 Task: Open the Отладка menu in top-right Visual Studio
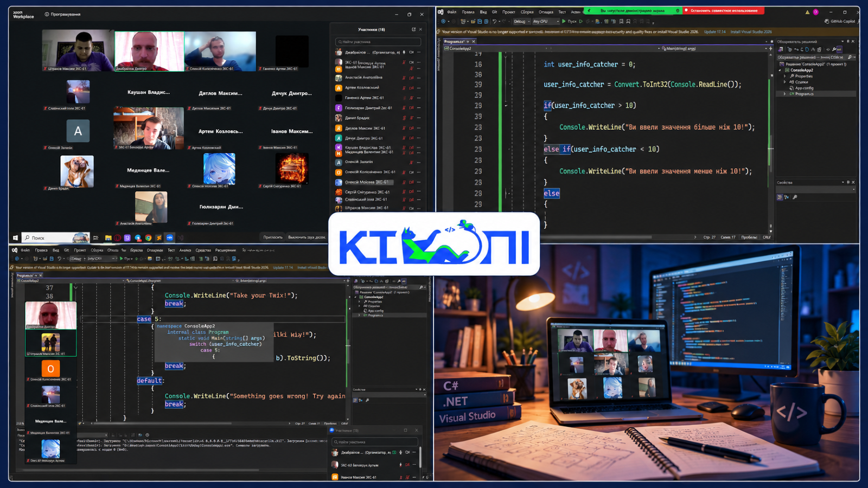pyautogui.click(x=546, y=11)
